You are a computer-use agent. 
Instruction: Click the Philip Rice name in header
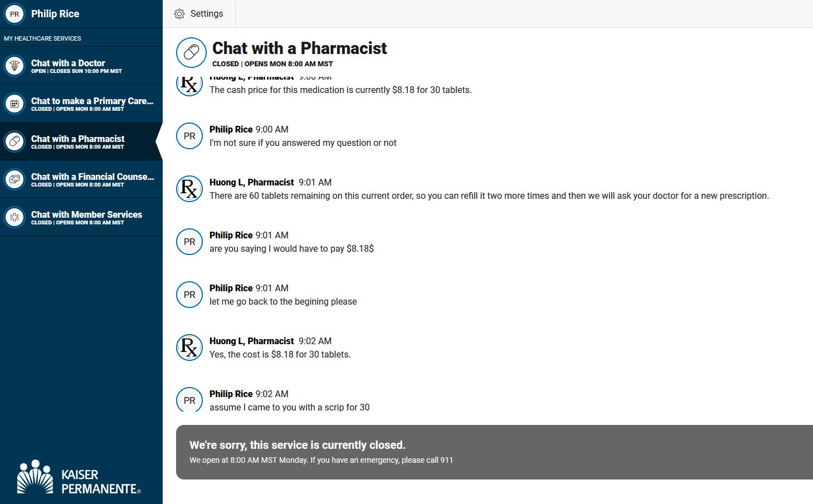(55, 14)
